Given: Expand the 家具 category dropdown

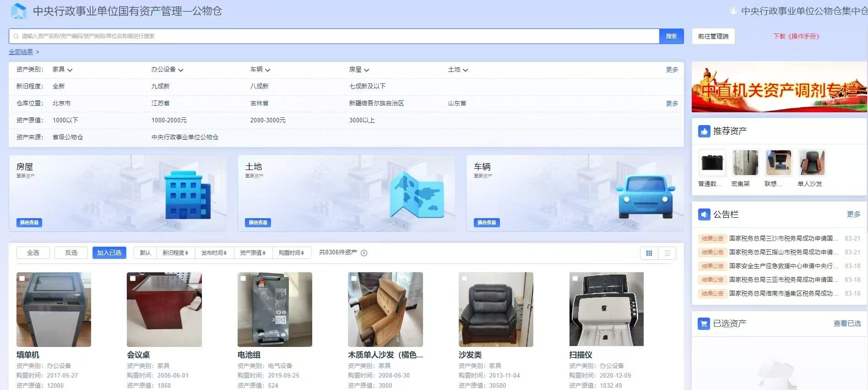Looking at the screenshot, I should [62, 70].
